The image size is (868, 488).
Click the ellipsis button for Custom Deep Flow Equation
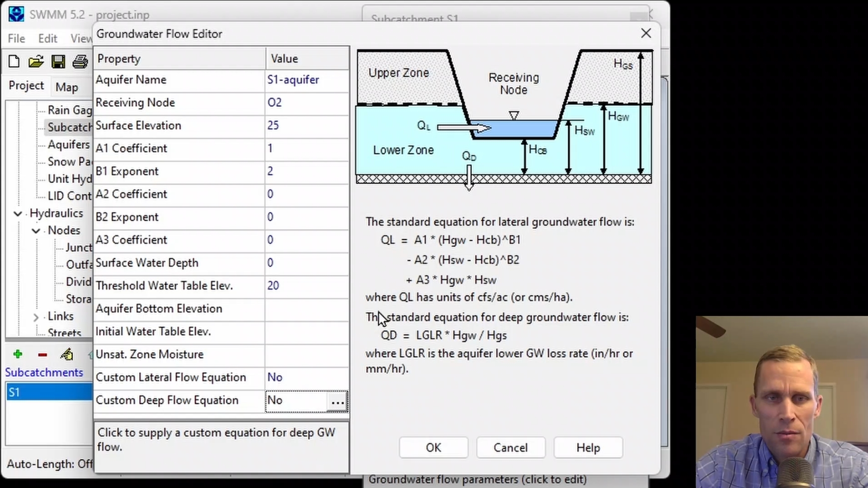click(338, 401)
